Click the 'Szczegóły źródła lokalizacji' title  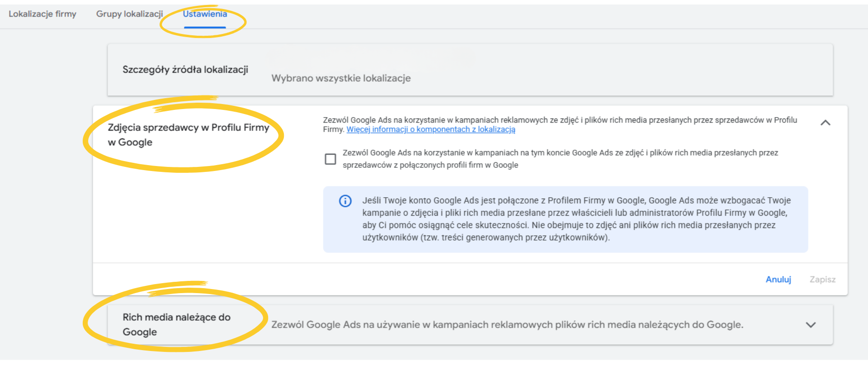pos(185,70)
